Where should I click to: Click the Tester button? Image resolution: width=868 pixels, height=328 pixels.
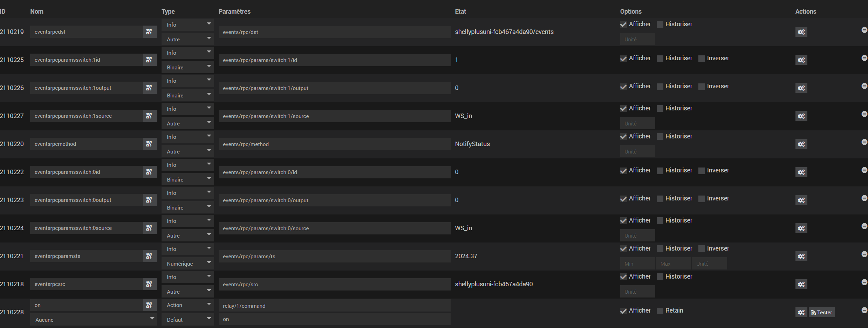pos(821,312)
